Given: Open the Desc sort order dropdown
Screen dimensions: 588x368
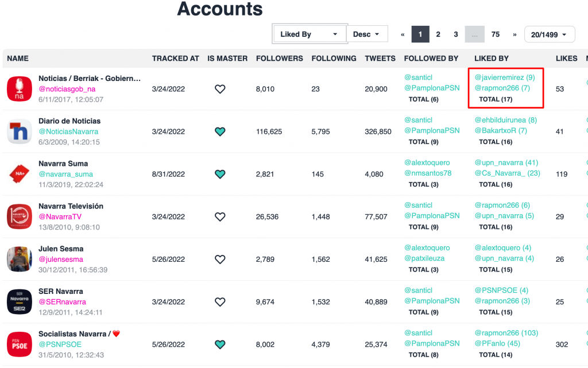Looking at the screenshot, I should pos(367,34).
